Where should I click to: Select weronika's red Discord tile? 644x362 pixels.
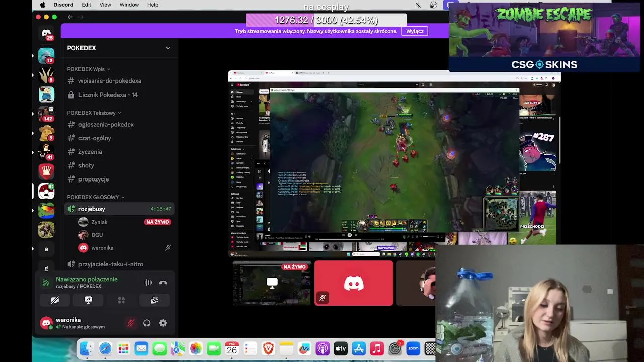click(354, 283)
